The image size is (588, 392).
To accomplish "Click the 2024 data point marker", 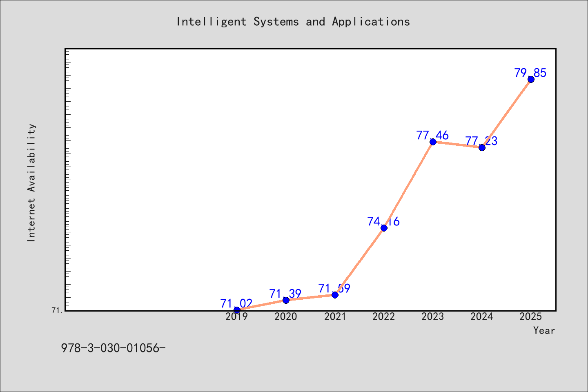I will tap(482, 147).
